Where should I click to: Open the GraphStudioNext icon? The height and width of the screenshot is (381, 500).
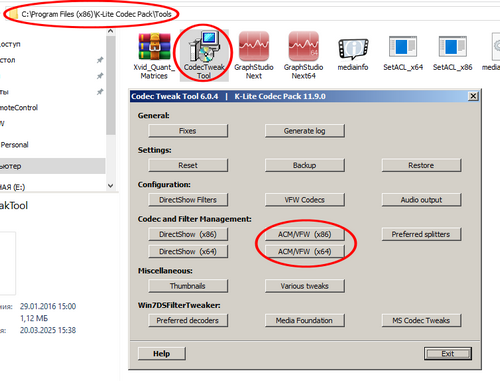pos(254,46)
